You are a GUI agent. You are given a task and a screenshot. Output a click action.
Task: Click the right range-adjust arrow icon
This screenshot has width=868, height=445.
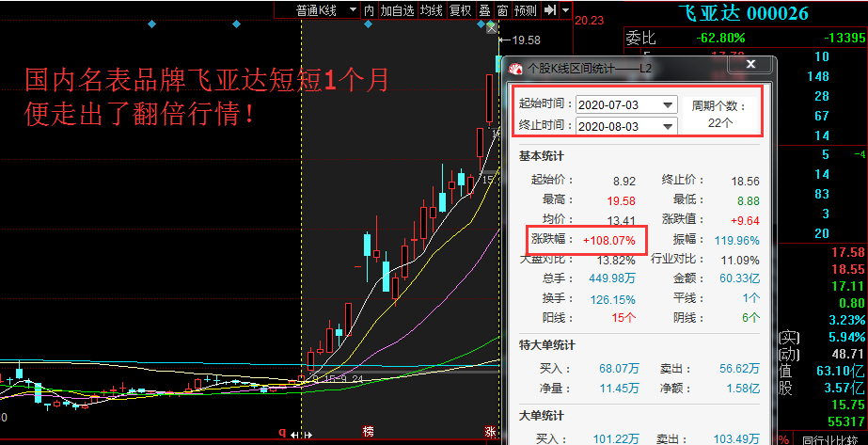tap(308, 435)
